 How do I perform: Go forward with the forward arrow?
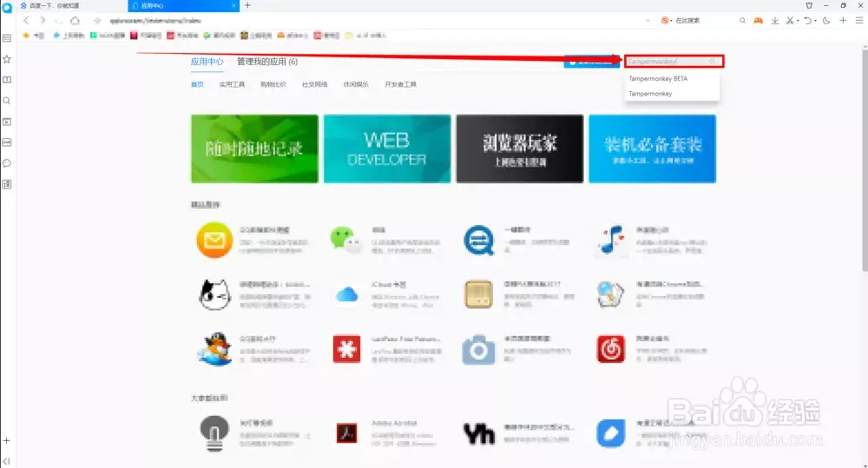(x=42, y=21)
